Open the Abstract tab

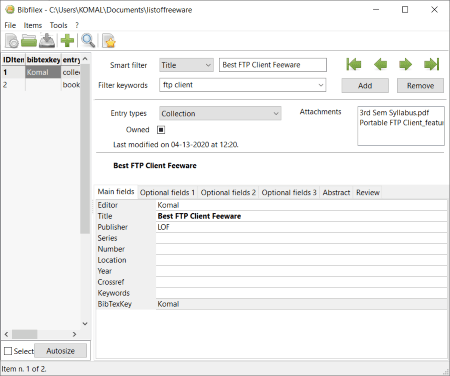(x=336, y=193)
